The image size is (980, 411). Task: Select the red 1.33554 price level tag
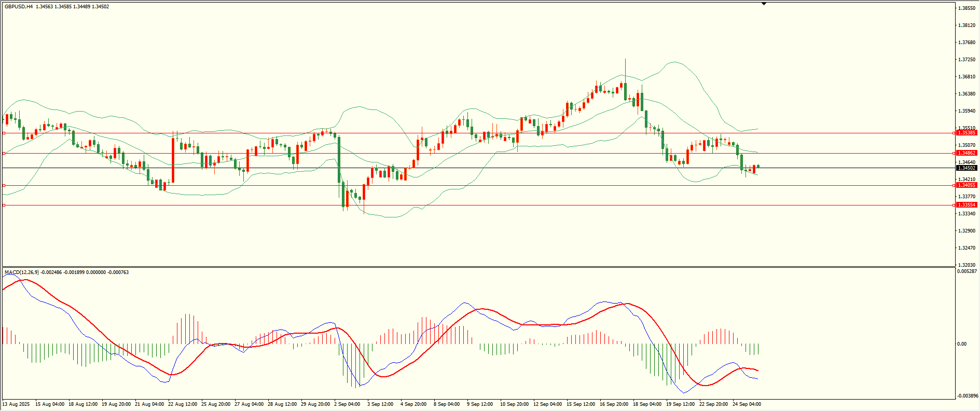click(967, 205)
